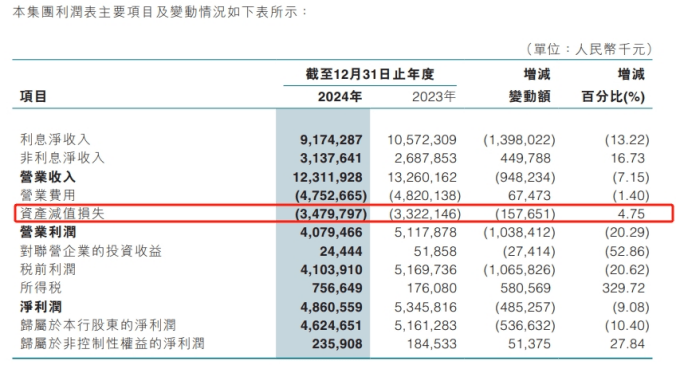
Task: Click the (3,479,797) impairment loss value
Action: [331, 214]
